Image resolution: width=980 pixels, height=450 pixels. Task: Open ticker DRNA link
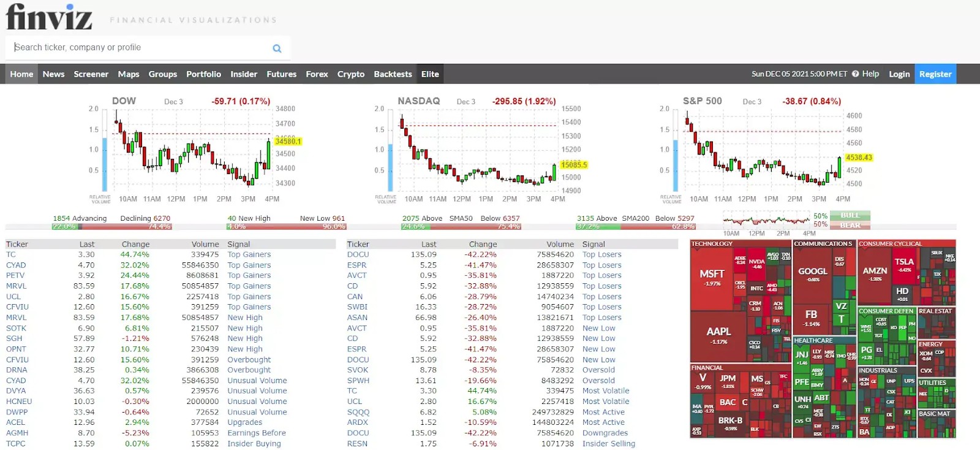[x=17, y=370]
